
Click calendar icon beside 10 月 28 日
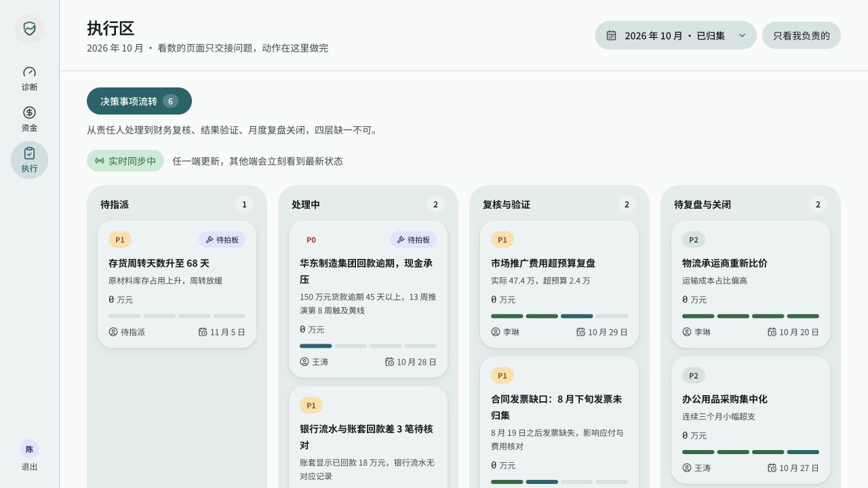(x=389, y=362)
